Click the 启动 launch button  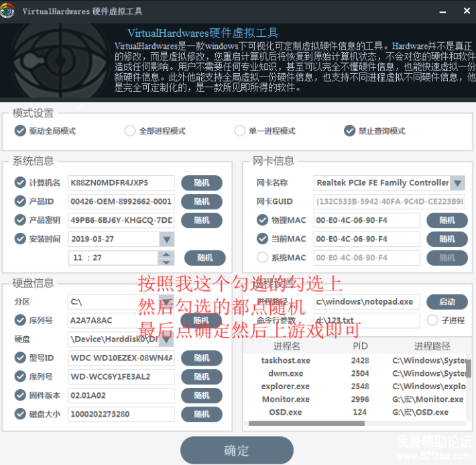coord(447,302)
